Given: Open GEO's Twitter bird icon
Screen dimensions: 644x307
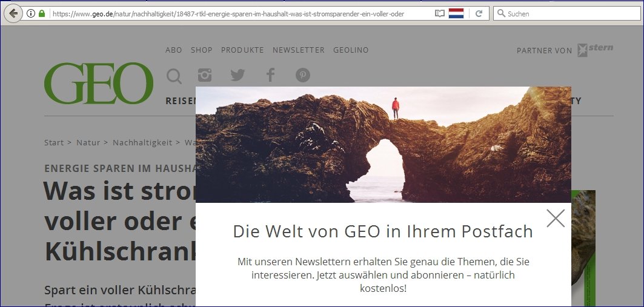Looking at the screenshot, I should point(237,75).
